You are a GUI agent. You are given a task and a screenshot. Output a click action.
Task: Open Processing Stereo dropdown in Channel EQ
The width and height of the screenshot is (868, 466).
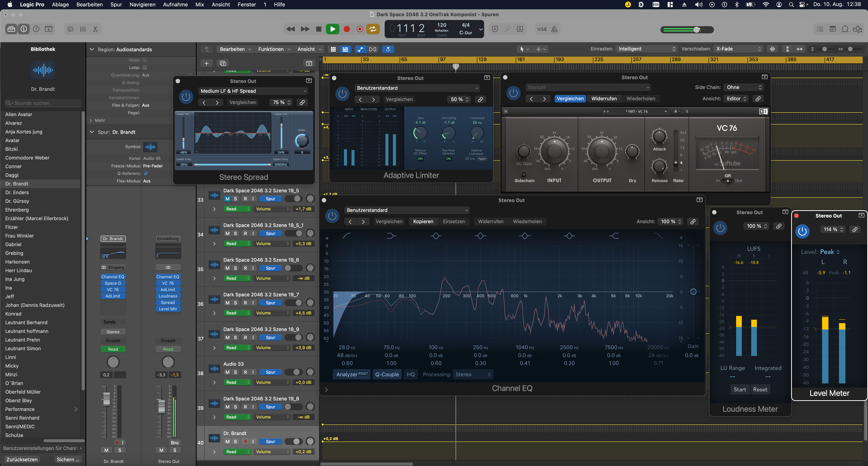point(473,374)
